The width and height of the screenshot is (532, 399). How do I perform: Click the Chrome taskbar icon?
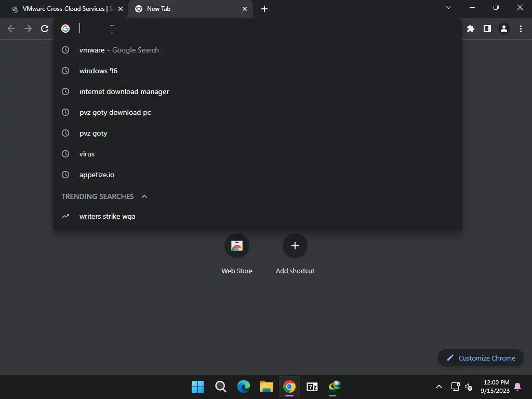[289, 387]
